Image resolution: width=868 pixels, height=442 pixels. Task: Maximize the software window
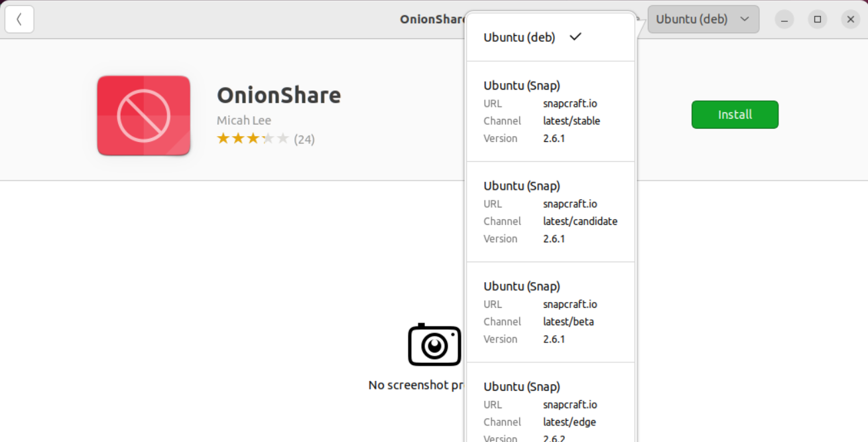(818, 20)
